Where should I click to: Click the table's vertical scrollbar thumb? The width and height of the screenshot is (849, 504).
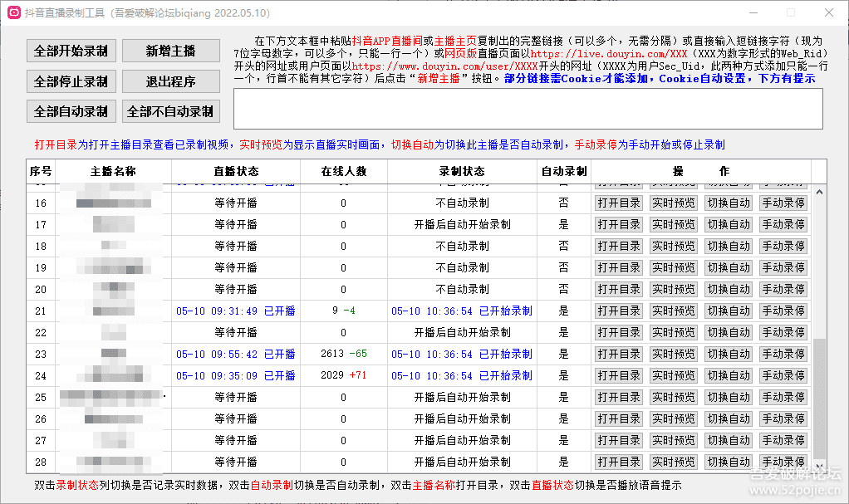pyautogui.click(x=819, y=399)
